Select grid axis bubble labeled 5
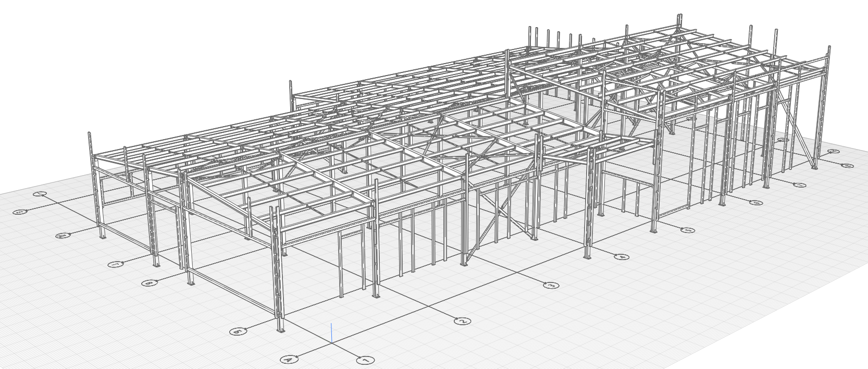868x369 pixels. point(688,230)
